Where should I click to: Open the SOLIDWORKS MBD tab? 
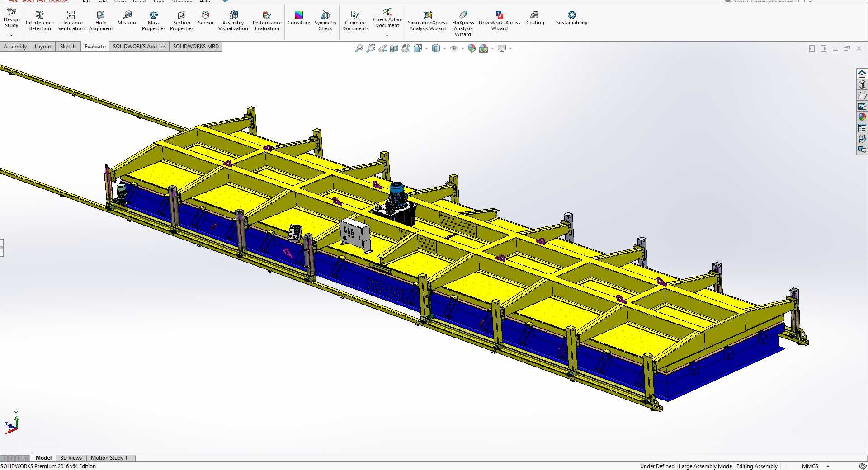(196, 47)
